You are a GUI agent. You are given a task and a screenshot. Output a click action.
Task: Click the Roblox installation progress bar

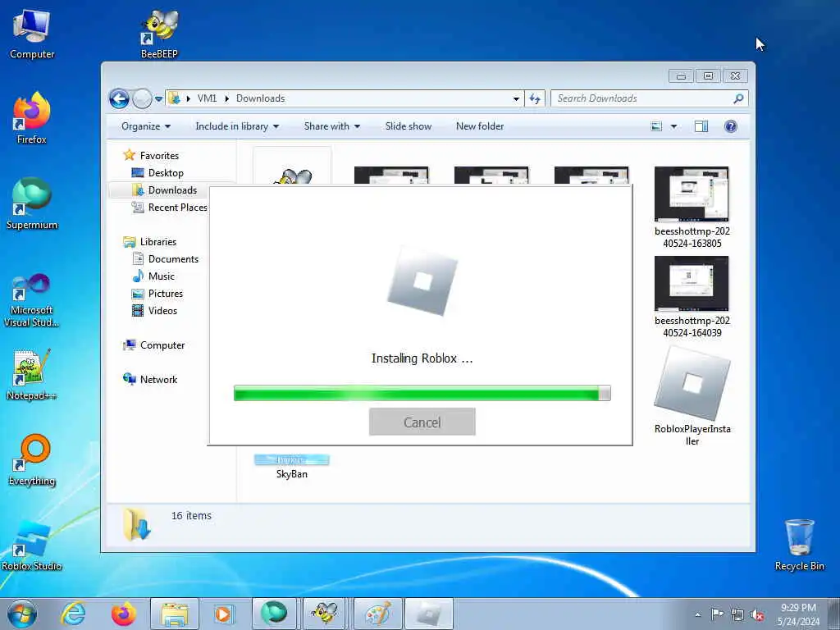coord(422,393)
